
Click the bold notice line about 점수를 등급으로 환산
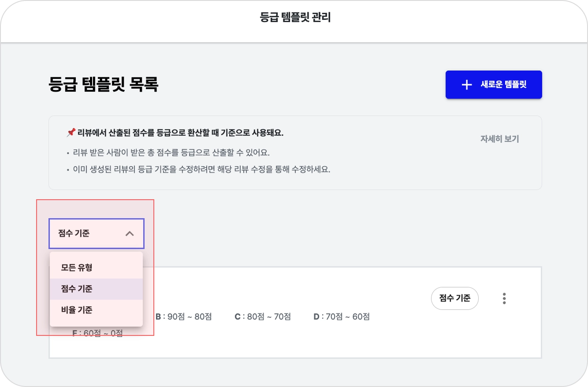click(x=175, y=133)
